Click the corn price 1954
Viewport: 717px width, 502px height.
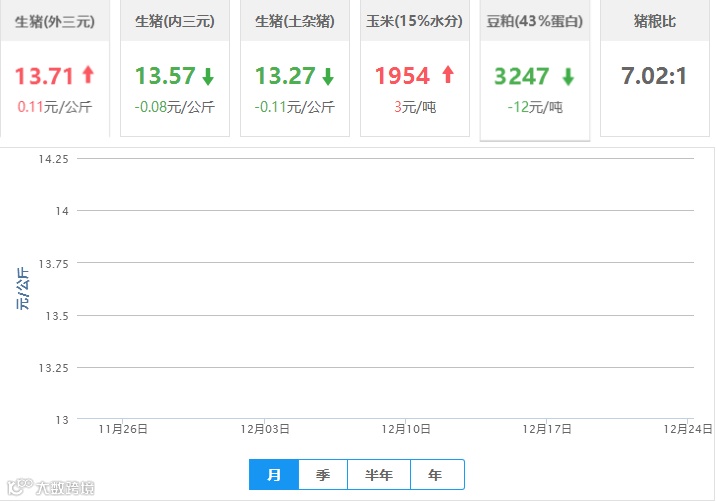[402, 76]
